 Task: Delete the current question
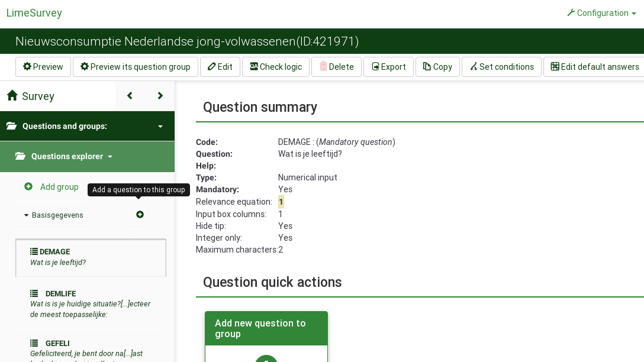tap(337, 67)
